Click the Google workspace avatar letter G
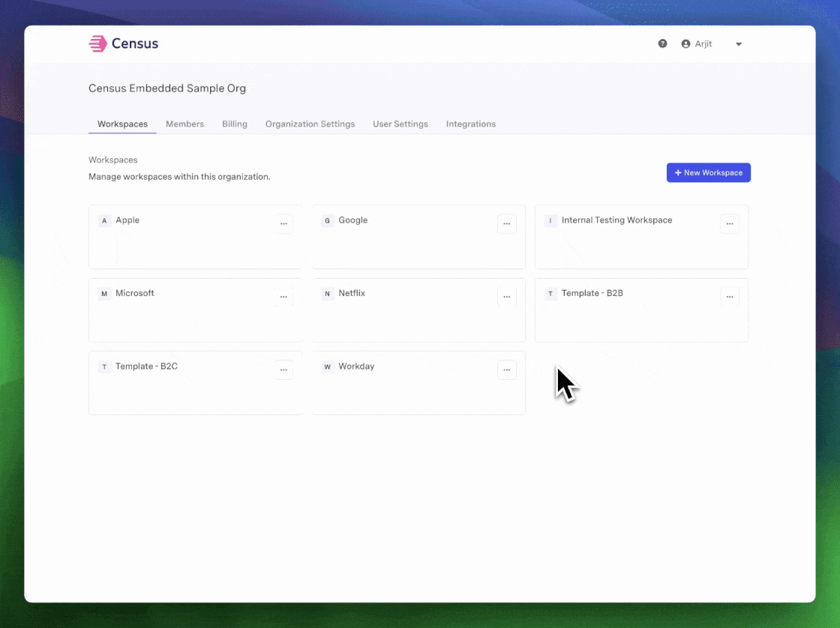Screen dimensions: 840x628 [x=327, y=220]
